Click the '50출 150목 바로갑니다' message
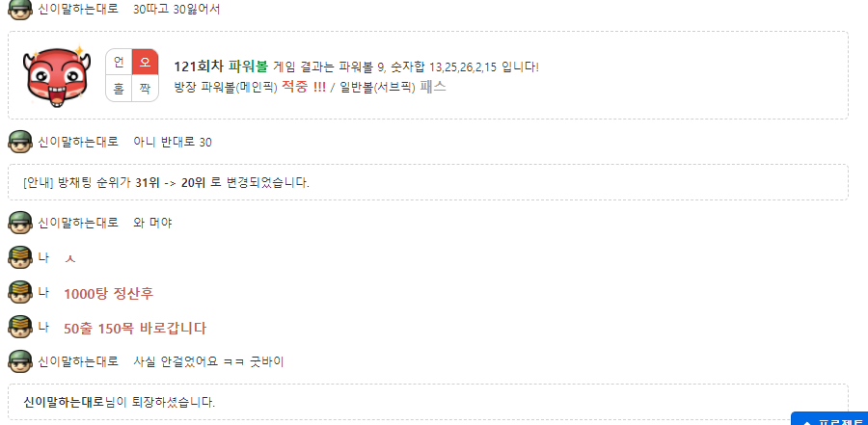This screenshot has height=425, width=868. pyautogui.click(x=135, y=329)
